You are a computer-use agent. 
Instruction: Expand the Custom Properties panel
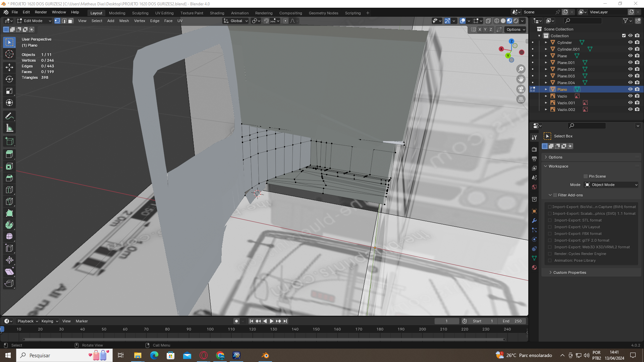pos(570,273)
